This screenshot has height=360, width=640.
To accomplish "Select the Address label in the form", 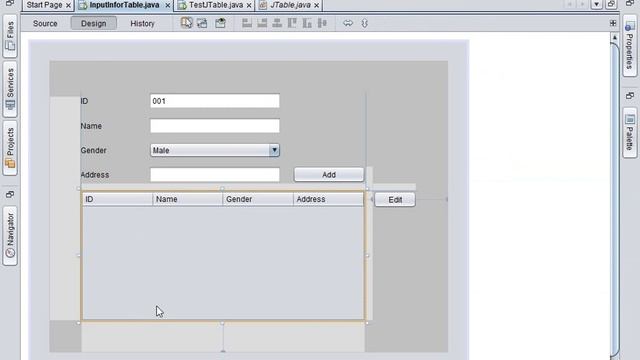I will (95, 175).
